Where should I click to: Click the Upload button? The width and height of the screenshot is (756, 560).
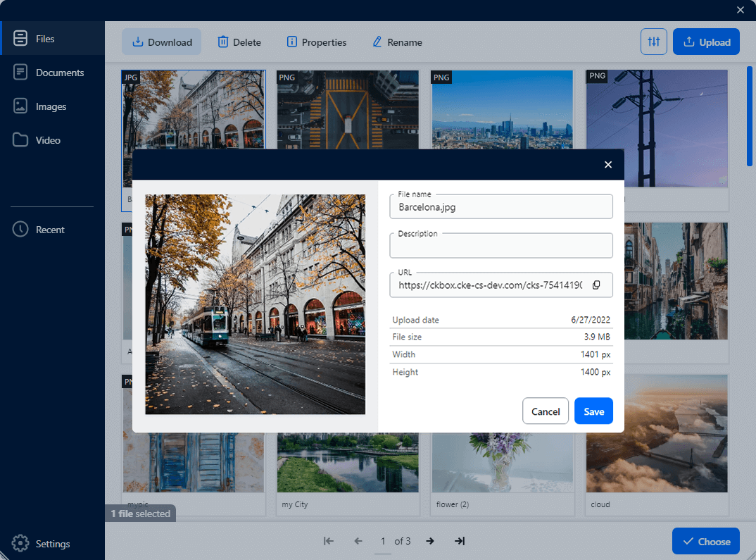(x=706, y=42)
